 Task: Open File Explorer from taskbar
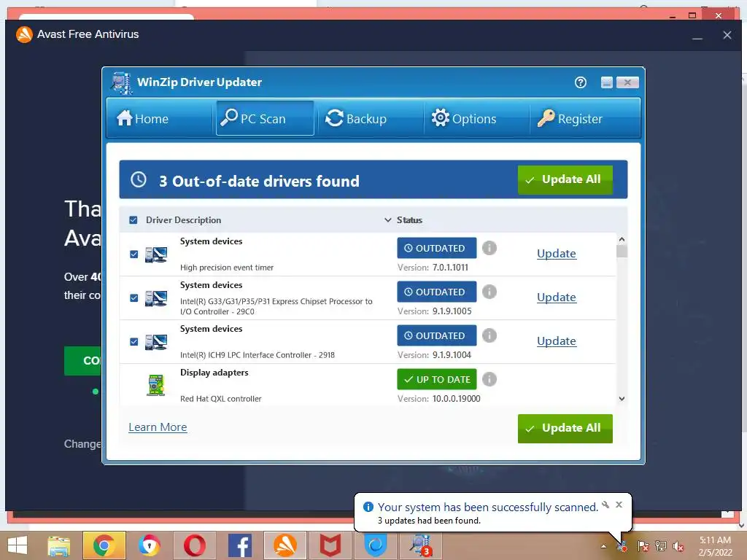click(x=58, y=545)
